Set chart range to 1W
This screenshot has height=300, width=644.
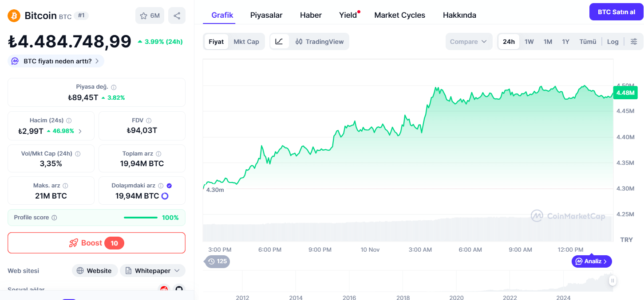(x=529, y=42)
